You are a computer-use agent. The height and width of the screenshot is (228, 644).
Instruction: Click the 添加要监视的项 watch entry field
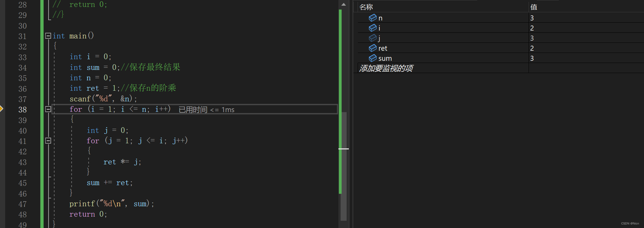point(443,68)
